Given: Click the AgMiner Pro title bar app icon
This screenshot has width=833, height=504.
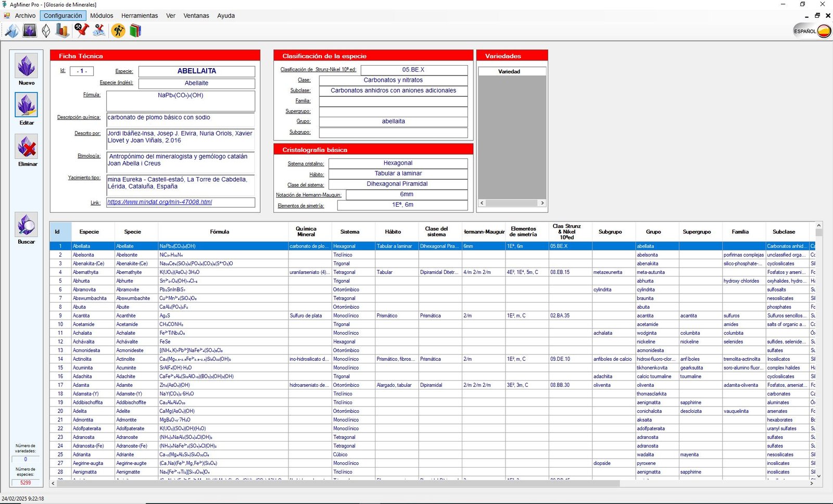Looking at the screenshot, I should [5, 4].
